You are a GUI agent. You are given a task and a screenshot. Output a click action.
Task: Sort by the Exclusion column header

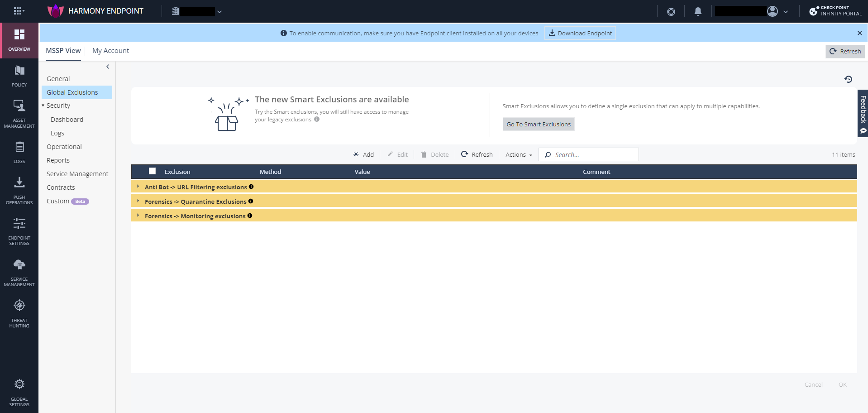[x=177, y=172]
